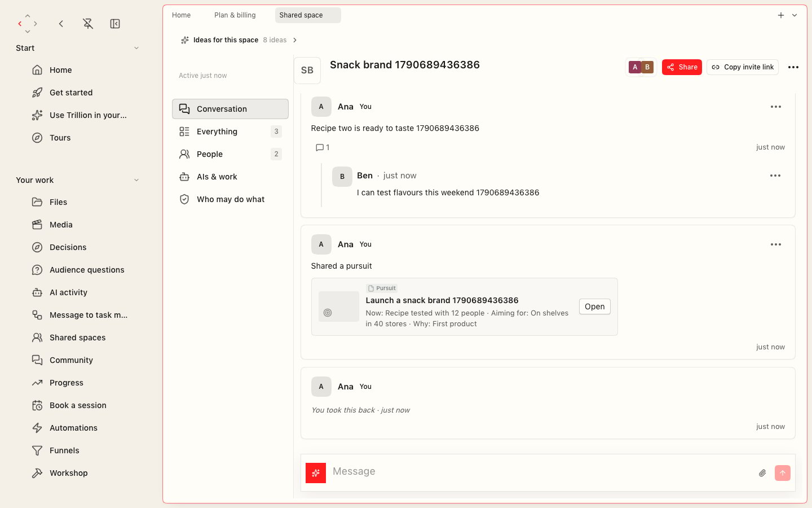Viewport: 812px width, 508px height.
Task: Open Book a session calendar item
Action: [79, 405]
